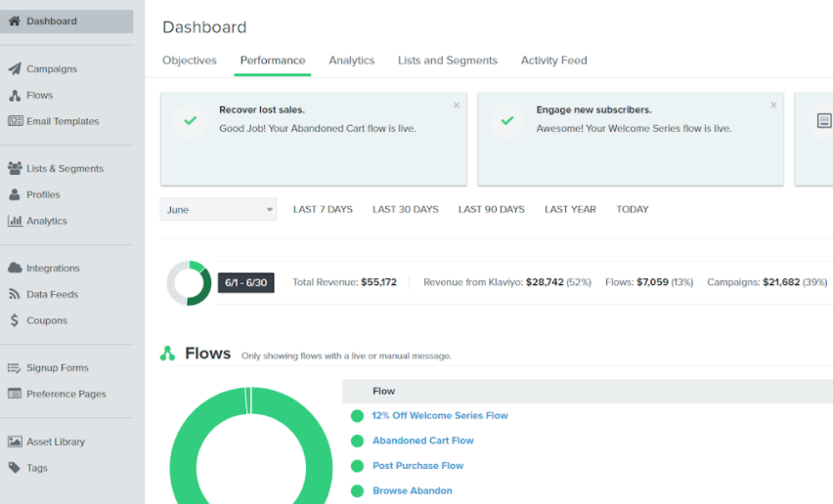Click green dot beside Post Purchase Flow

[357, 466]
